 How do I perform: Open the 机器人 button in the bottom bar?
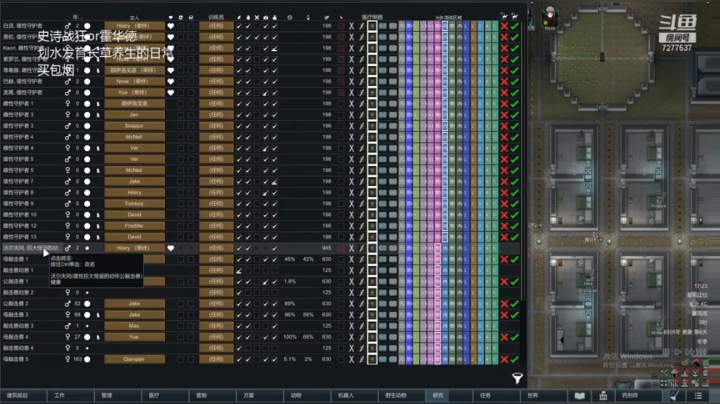(x=354, y=395)
